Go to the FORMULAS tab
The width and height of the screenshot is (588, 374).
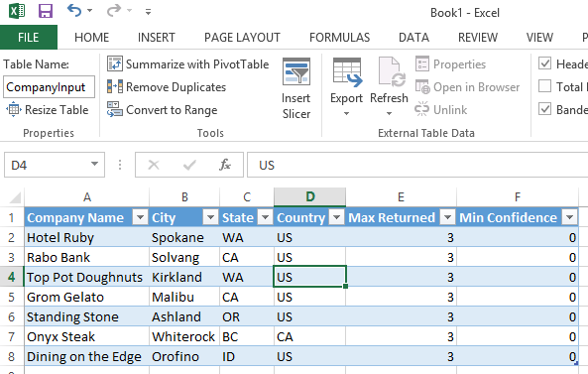click(x=339, y=37)
